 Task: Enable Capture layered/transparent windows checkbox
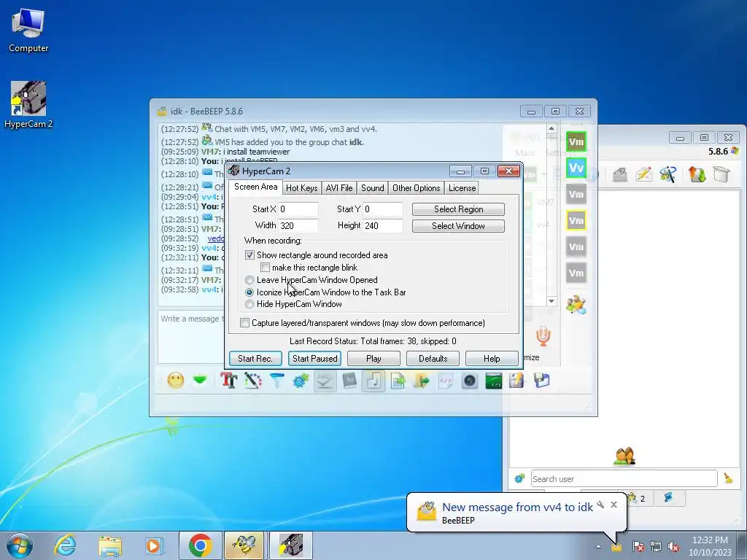pyautogui.click(x=245, y=323)
